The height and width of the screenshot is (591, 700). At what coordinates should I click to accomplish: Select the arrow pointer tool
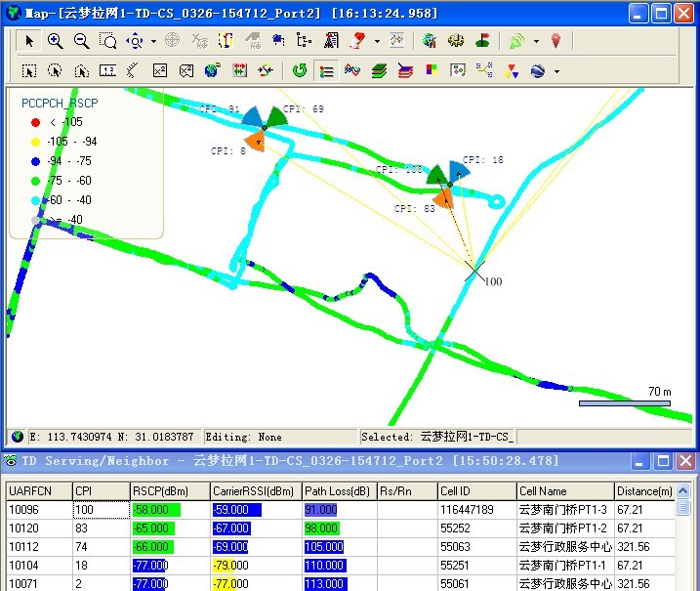pos(29,41)
